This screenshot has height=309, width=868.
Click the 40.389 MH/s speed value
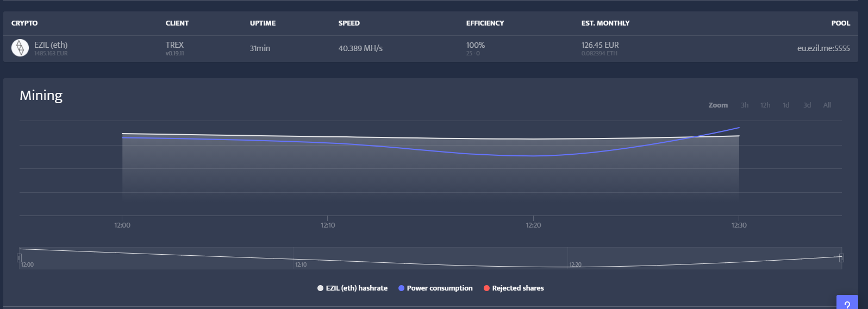[x=360, y=48]
